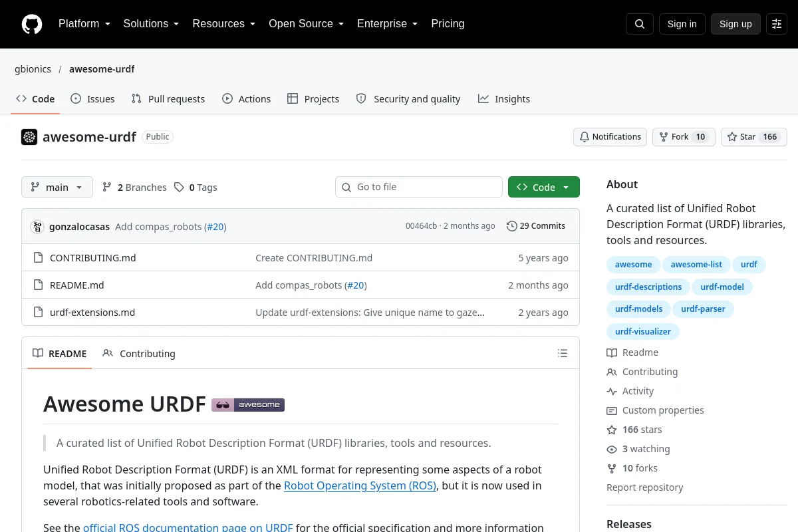The image size is (798, 532).
Task: Expand the Solutions menu
Action: tap(151, 24)
